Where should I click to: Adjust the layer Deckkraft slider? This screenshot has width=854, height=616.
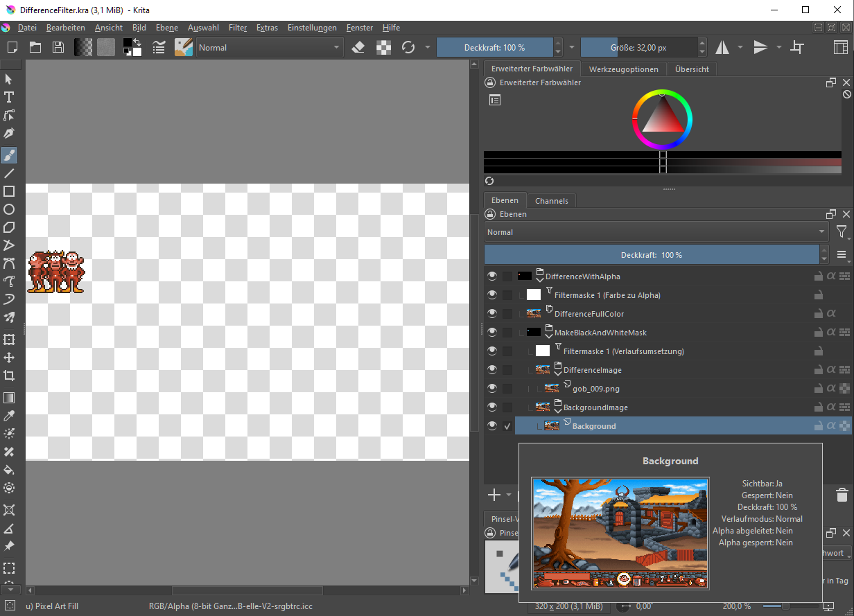652,255
